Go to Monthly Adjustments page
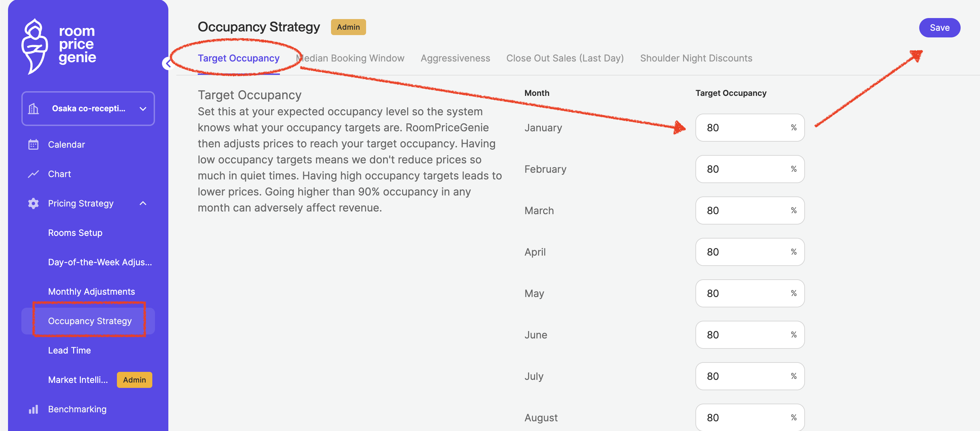 click(x=91, y=292)
